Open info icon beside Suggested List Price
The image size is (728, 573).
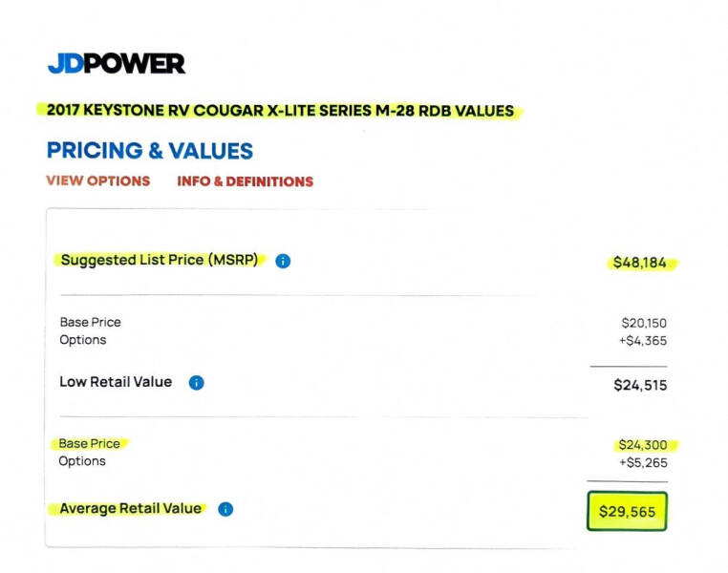tap(283, 261)
